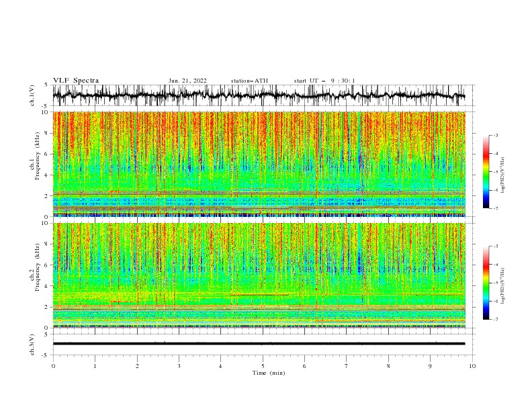Screen dimensions: 532x411
Task: Click inside the ch.1 spectrogram panel
Action: (259, 164)
